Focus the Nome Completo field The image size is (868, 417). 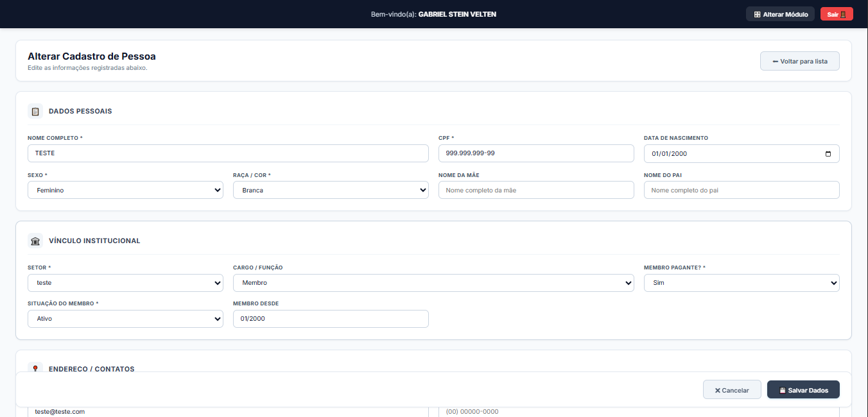228,153
